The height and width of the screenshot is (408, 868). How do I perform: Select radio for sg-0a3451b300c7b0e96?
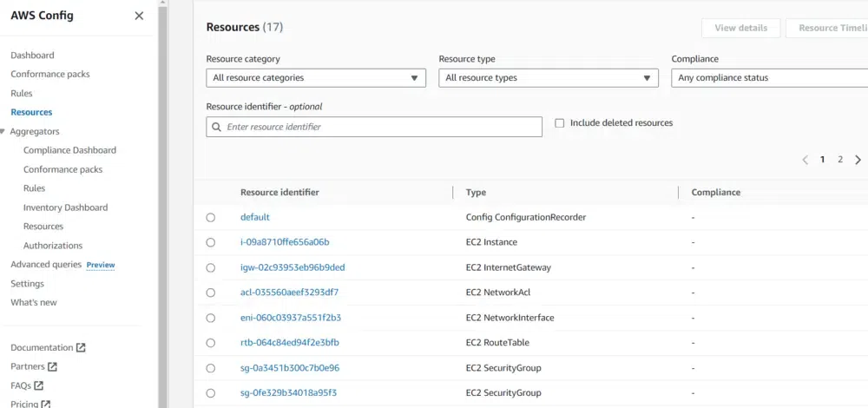(210, 368)
